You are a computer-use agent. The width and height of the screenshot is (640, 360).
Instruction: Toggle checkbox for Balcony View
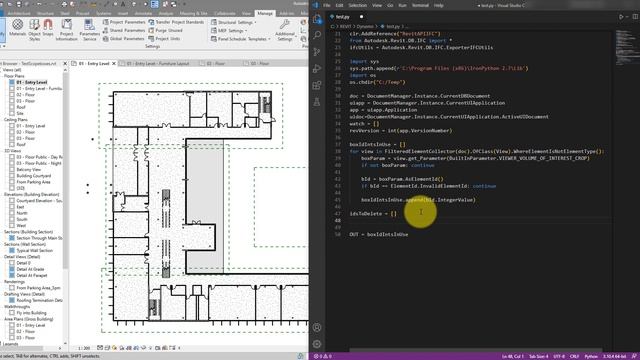click(x=12, y=169)
